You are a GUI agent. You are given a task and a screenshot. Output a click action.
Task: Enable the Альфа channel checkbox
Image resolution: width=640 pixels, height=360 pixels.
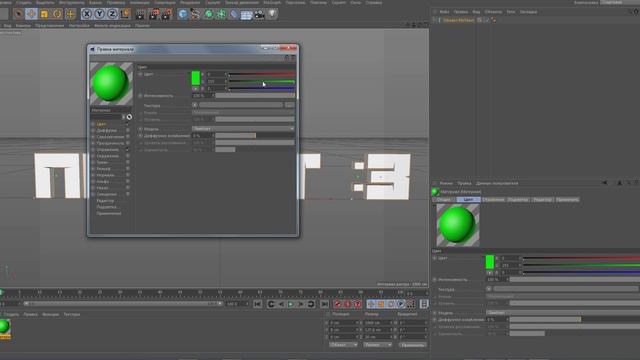[128, 182]
